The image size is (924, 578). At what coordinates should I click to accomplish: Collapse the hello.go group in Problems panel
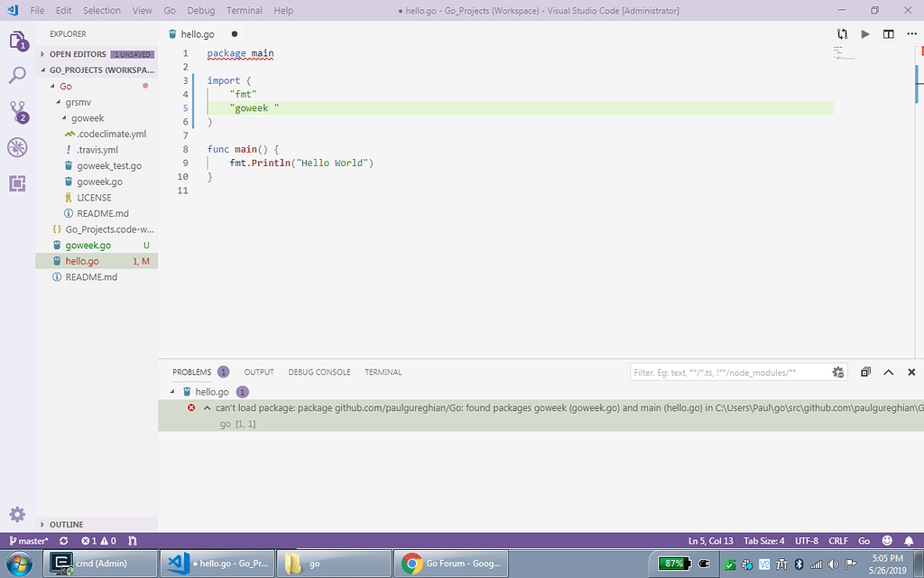(x=173, y=392)
